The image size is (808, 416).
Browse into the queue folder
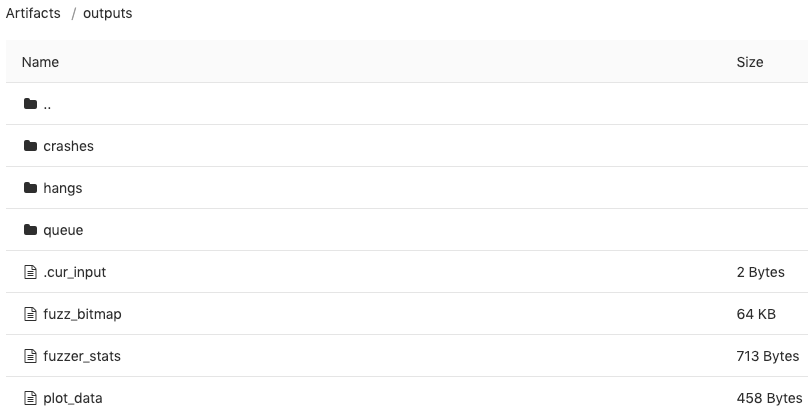point(63,230)
